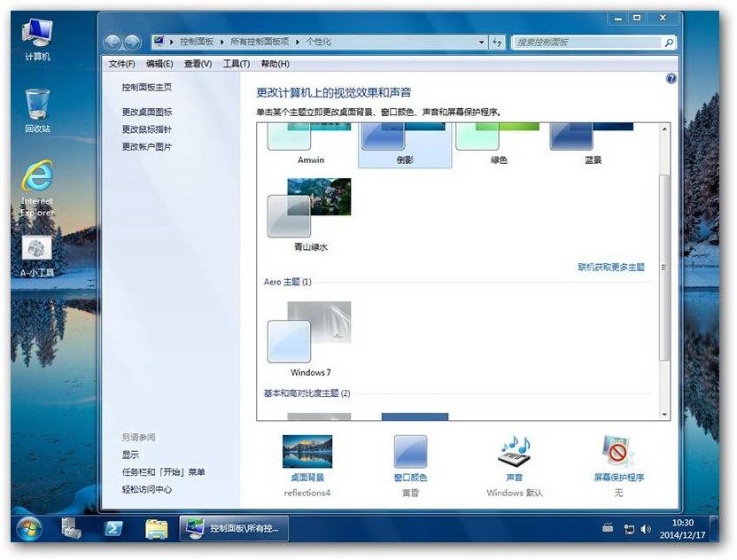Open the 计算机 desktop icon
The width and height of the screenshot is (737, 560).
coord(37,40)
